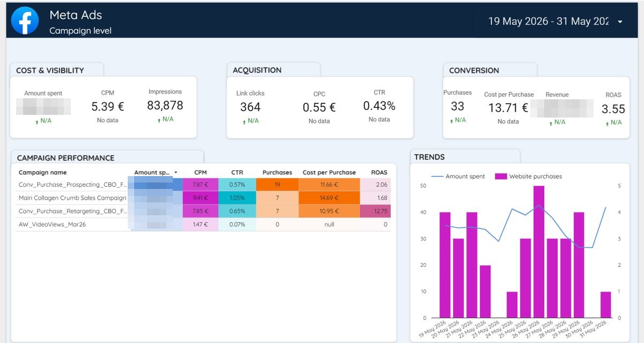Select the Main Collagen Crumb Sales Campaign row

point(203,198)
